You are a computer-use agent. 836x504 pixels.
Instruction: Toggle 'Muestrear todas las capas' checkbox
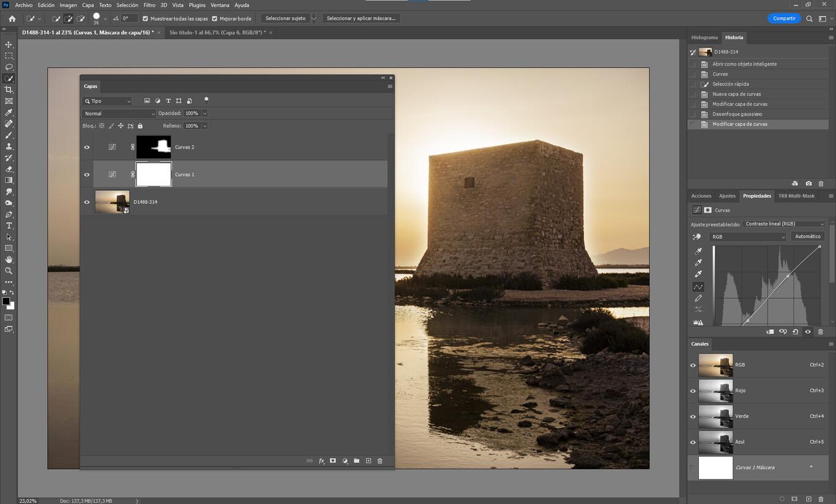145,18
